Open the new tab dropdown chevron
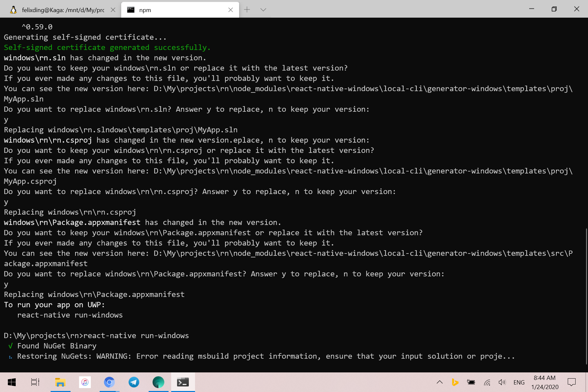The width and height of the screenshot is (588, 392). 263,9
